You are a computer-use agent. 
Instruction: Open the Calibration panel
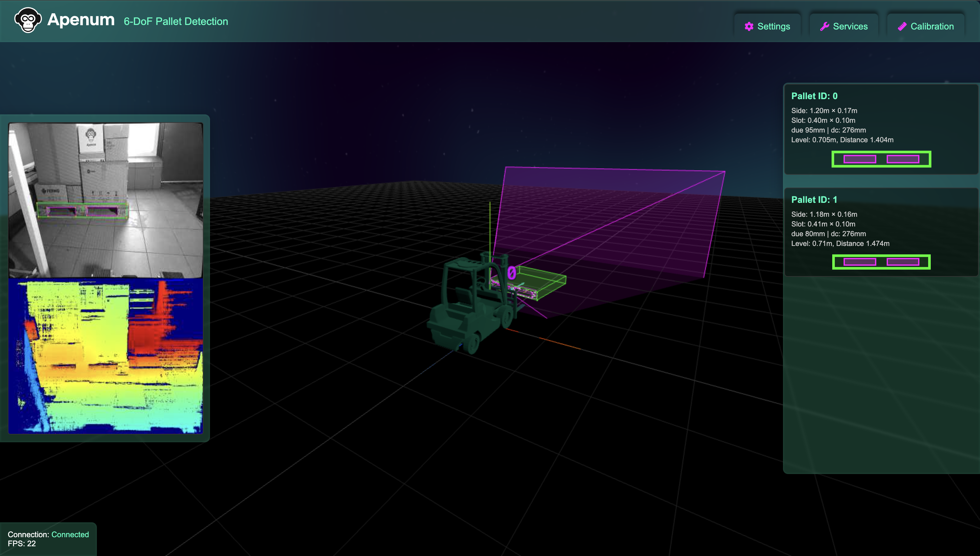click(926, 26)
